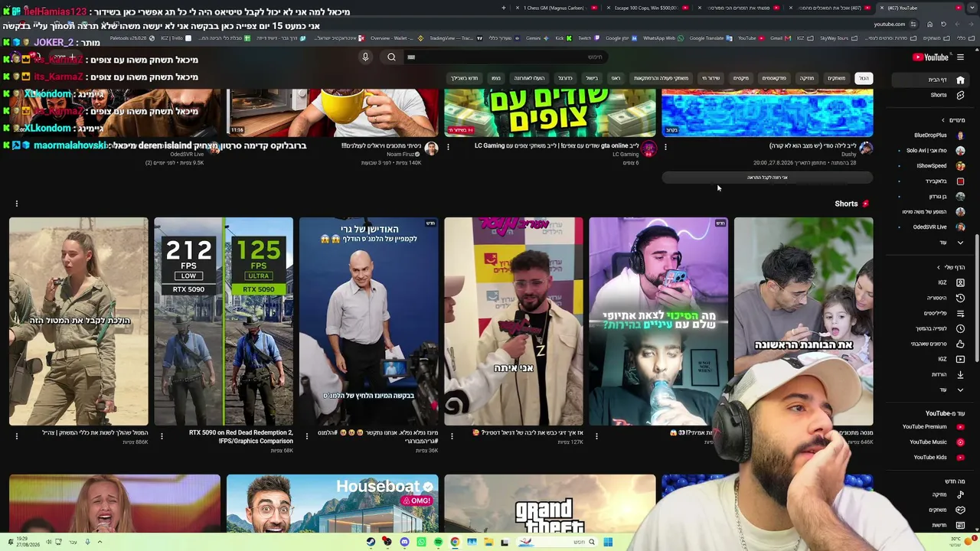Select the 'שידור חי' (Live) filter chip
980x551 pixels.
(711, 78)
